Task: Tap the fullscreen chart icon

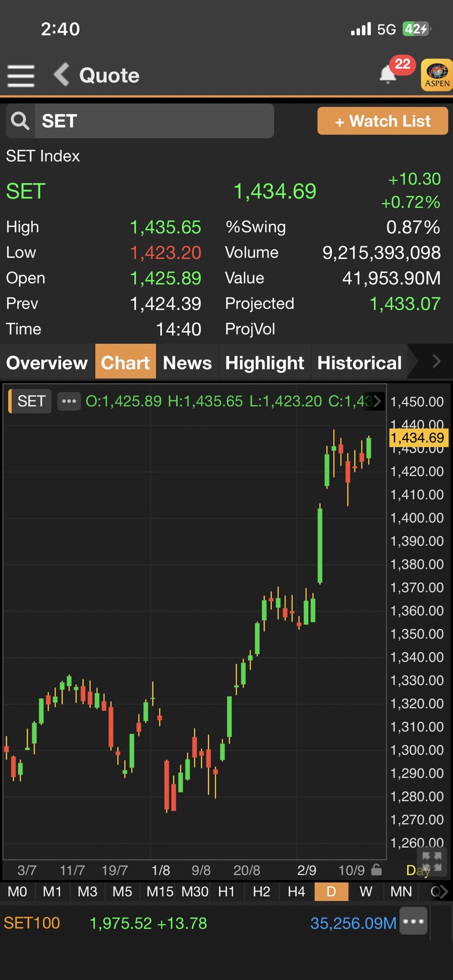Action: point(432,862)
